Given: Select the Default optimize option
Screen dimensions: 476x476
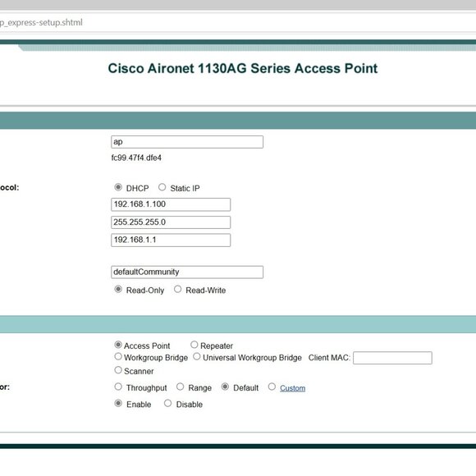Looking at the screenshot, I should [225, 387].
